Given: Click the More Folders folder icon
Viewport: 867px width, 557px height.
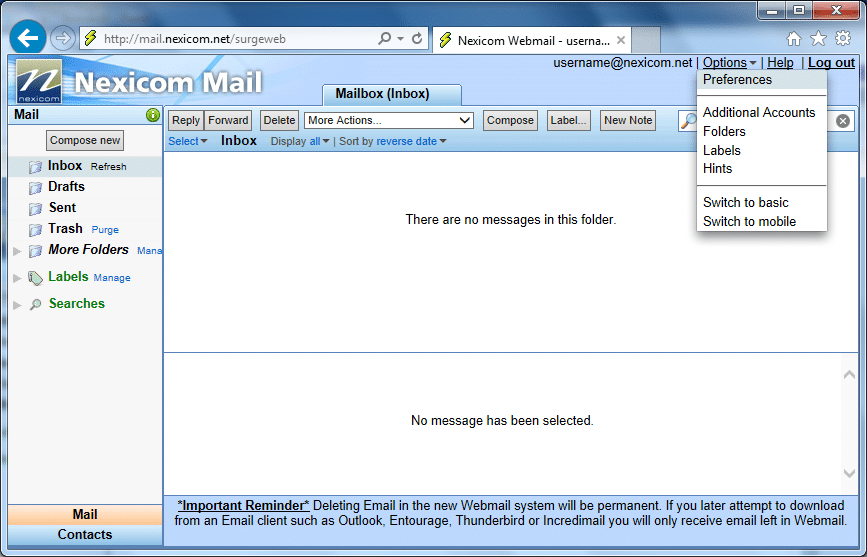Looking at the screenshot, I should coord(35,251).
